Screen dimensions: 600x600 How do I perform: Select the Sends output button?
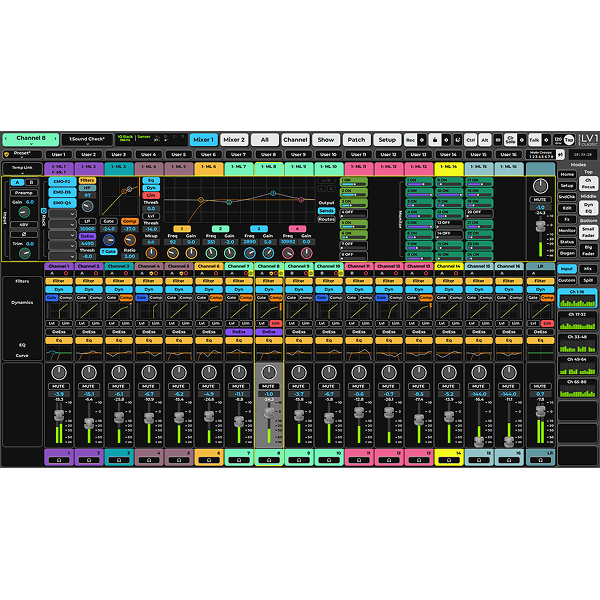point(326,211)
